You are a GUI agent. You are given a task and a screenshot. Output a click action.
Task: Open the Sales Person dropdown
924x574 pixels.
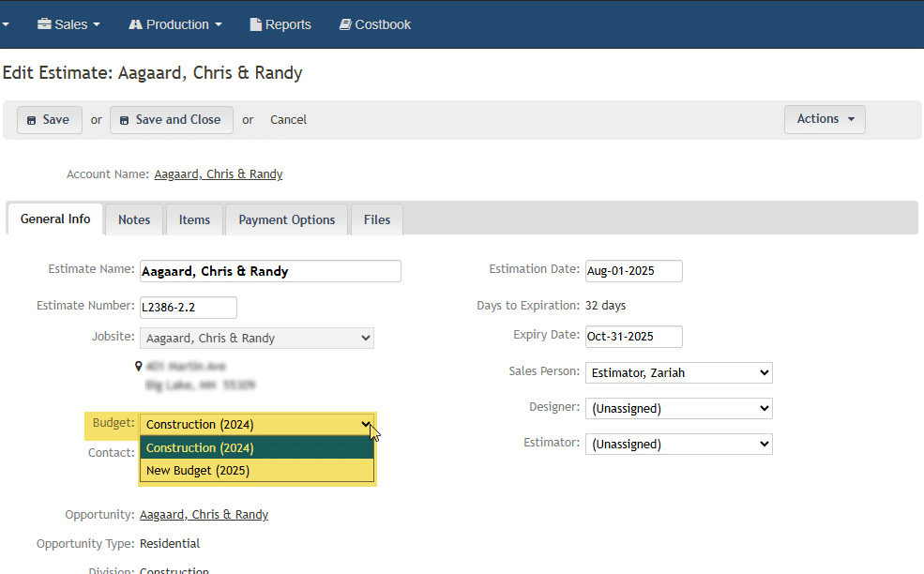pos(678,372)
